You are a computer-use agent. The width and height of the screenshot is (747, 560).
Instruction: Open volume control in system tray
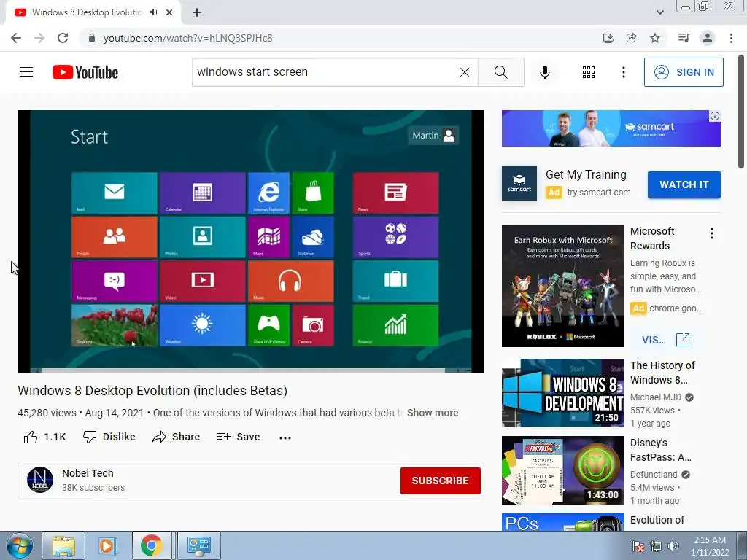[673, 546]
